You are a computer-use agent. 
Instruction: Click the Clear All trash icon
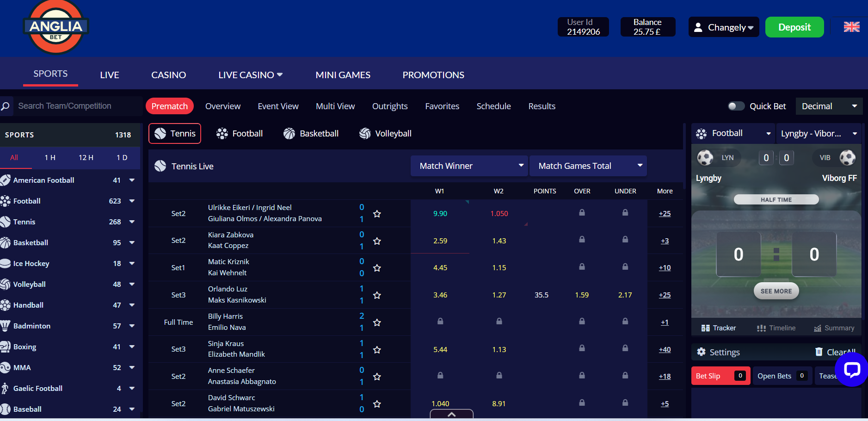click(819, 352)
